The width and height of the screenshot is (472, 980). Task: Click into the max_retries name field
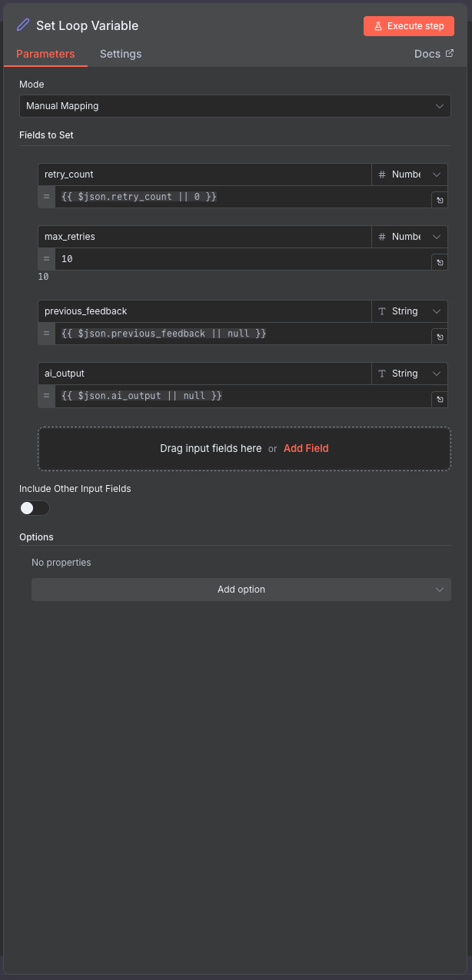(x=204, y=237)
